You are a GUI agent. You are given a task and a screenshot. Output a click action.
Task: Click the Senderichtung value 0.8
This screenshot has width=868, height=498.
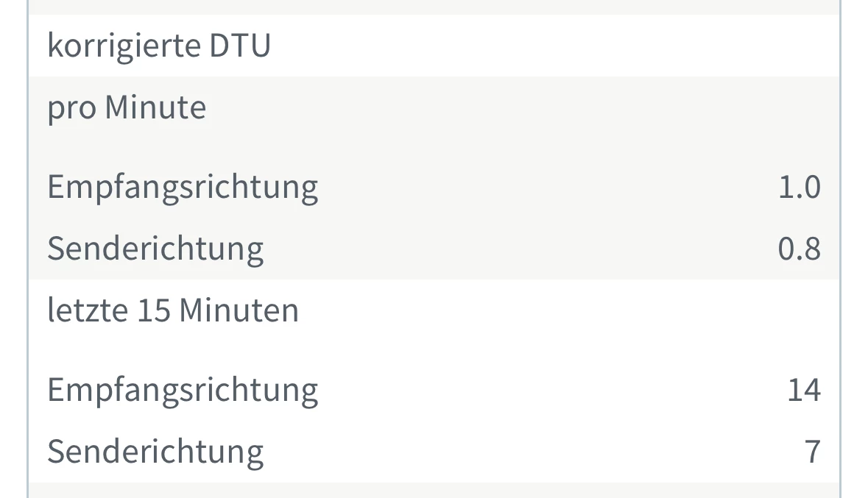pyautogui.click(x=799, y=249)
